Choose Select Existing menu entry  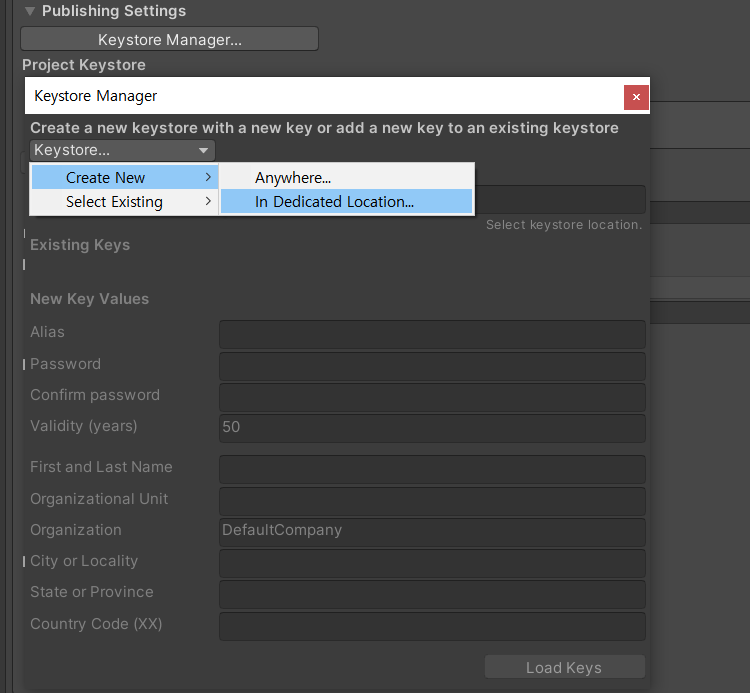pyautogui.click(x=114, y=202)
